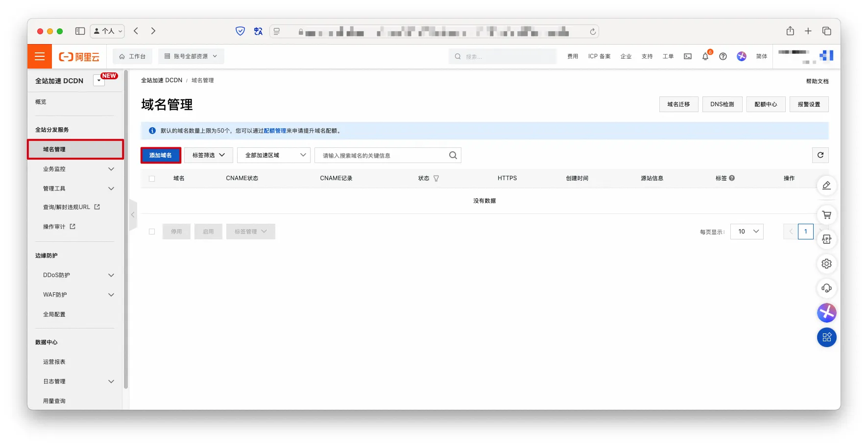Image resolution: width=868 pixels, height=446 pixels.
Task: Open the 标签筛选 dropdown
Action: [x=208, y=155]
